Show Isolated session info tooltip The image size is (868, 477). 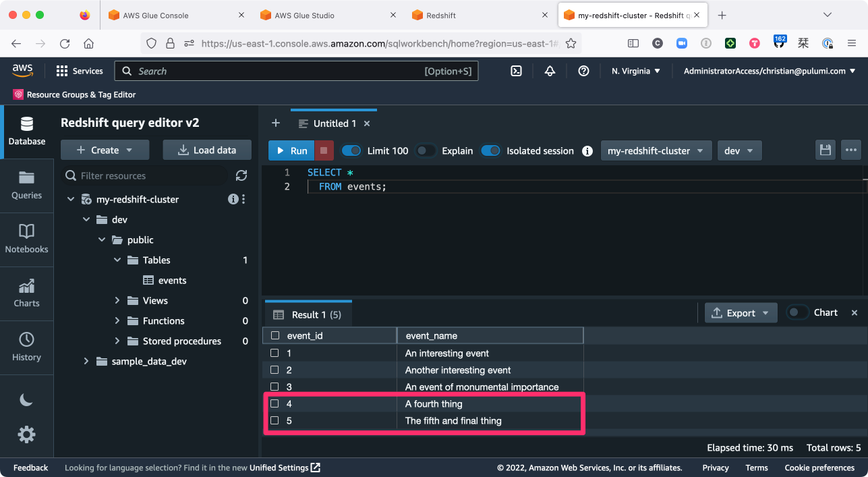[587, 150]
